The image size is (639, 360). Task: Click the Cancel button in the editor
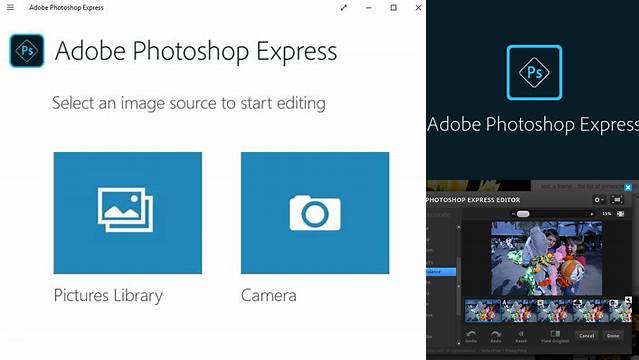(586, 336)
